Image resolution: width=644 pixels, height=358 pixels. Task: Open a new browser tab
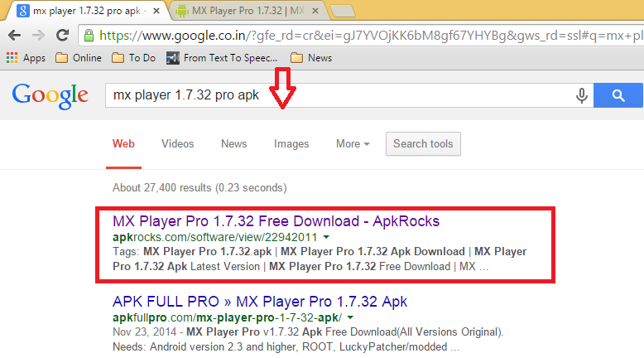[343, 11]
